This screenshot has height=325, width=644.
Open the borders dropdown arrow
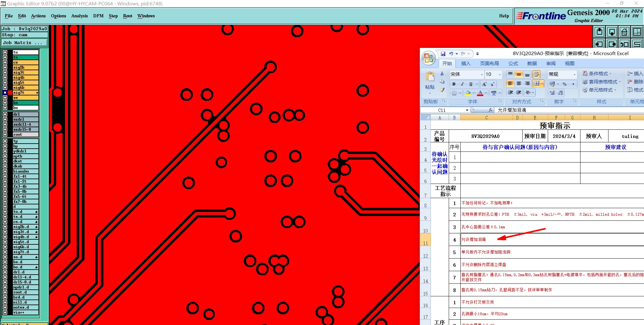pyautogui.click(x=460, y=93)
